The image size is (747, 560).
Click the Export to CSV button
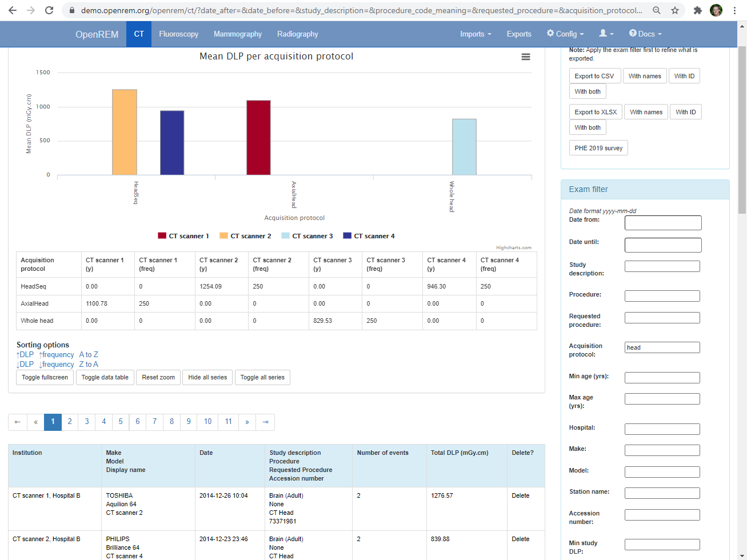[x=594, y=75]
